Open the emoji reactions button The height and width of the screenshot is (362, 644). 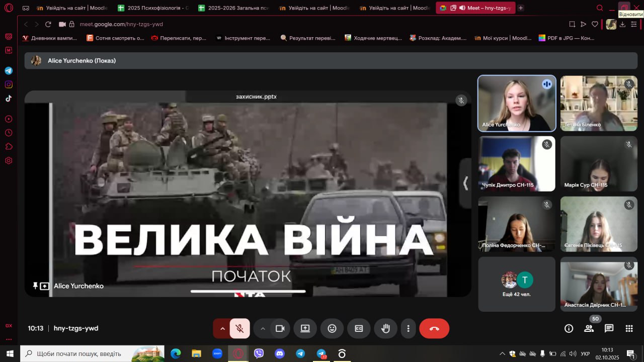(332, 328)
